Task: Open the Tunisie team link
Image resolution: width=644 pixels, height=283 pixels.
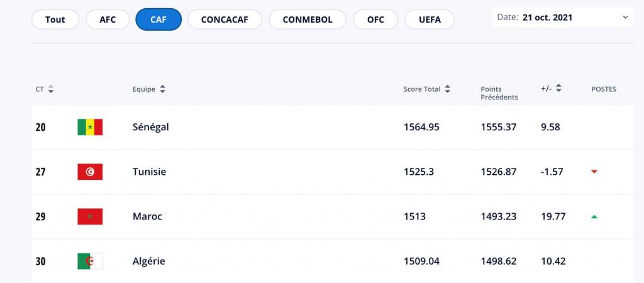Action: click(150, 172)
